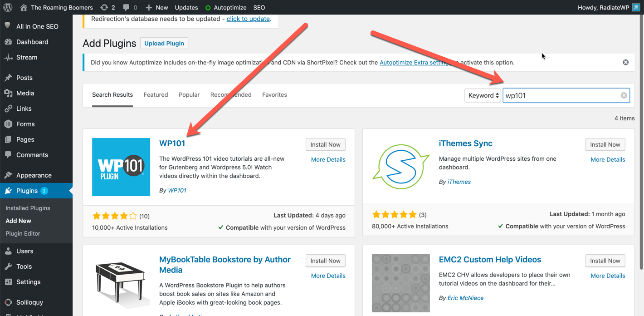644x316 pixels.
Task: Open More Details for MyBookTable Bookstore
Action: pyautogui.click(x=328, y=276)
